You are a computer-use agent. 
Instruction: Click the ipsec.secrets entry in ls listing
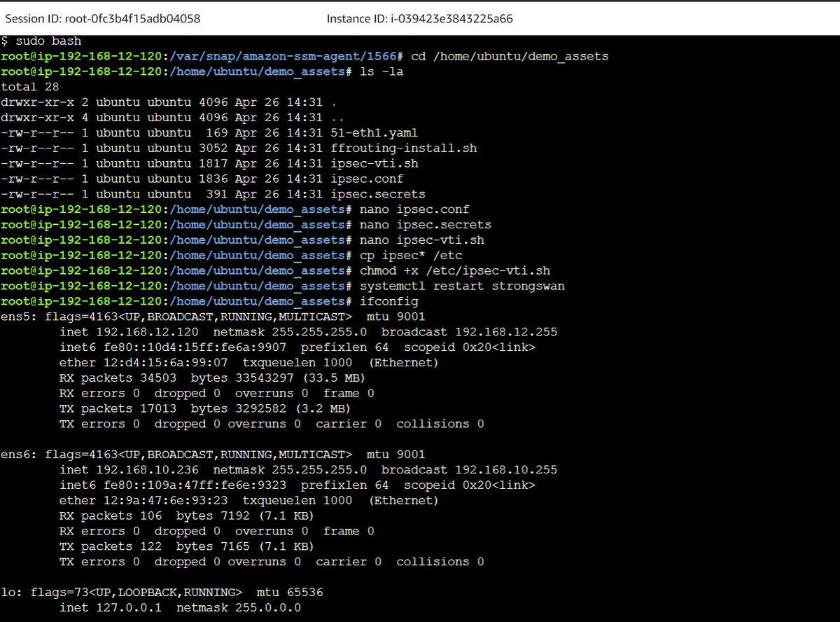point(378,194)
